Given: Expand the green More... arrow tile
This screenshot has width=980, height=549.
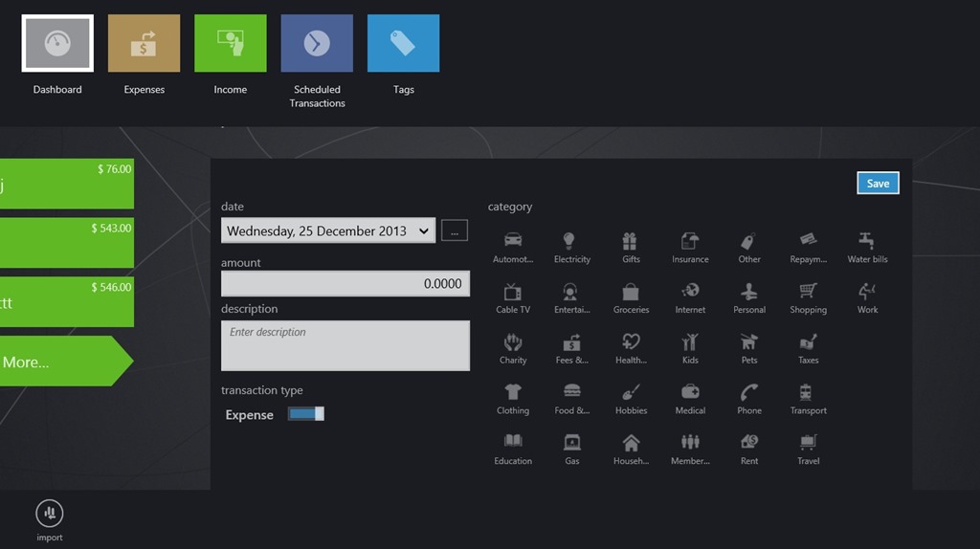Looking at the screenshot, I should click(62, 362).
